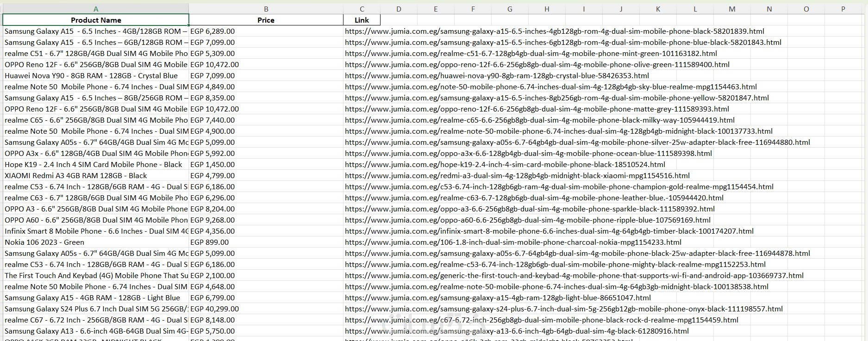
Task: Click the "realme C63" product name cell
Action: [96, 198]
